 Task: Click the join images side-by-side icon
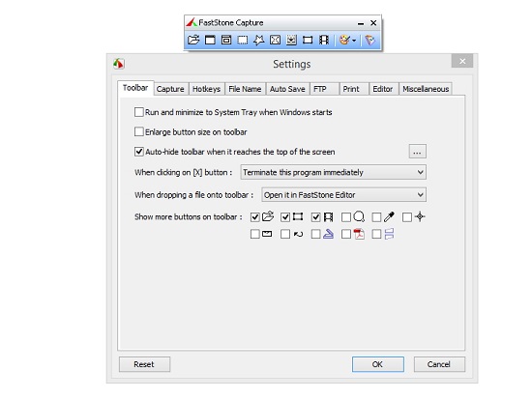click(x=389, y=234)
